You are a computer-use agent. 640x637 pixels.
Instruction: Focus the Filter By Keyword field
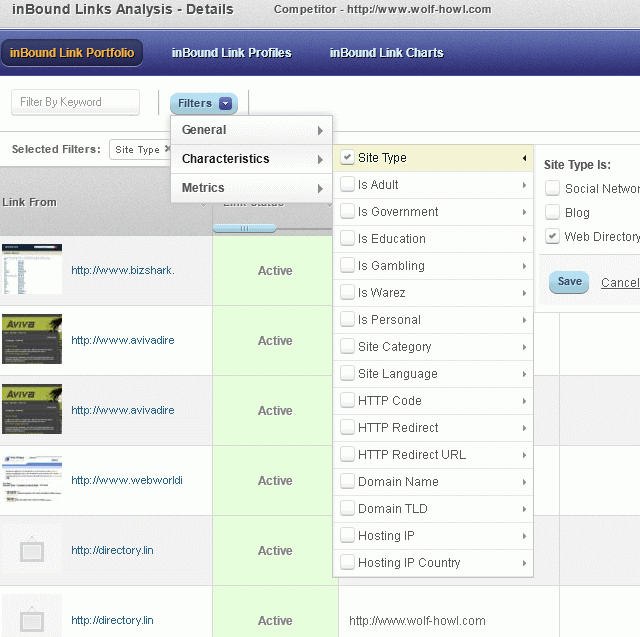[x=76, y=102]
